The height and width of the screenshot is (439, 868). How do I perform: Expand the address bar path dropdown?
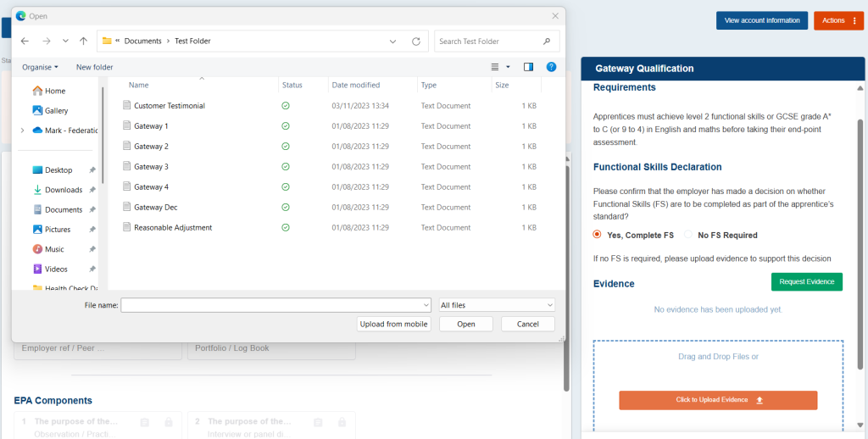coord(392,41)
